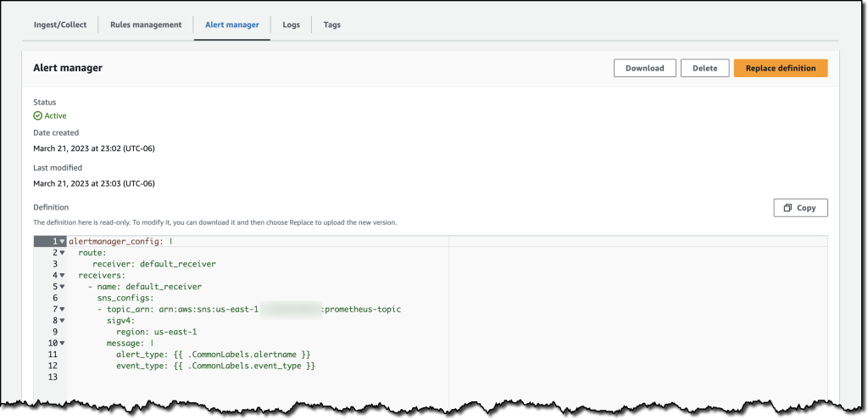Collapse the route block on line 2
This screenshot has height=420, width=868.
(62, 253)
